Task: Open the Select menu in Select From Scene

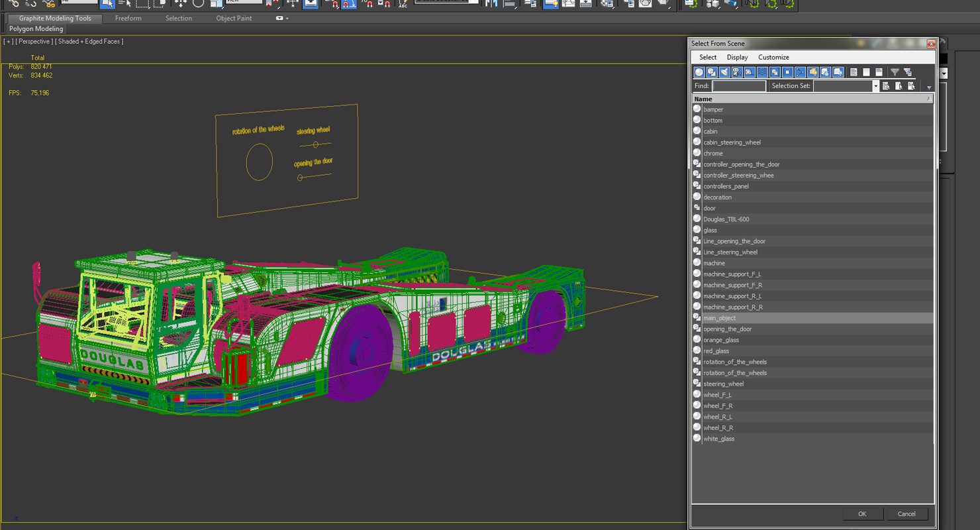Action: [708, 58]
